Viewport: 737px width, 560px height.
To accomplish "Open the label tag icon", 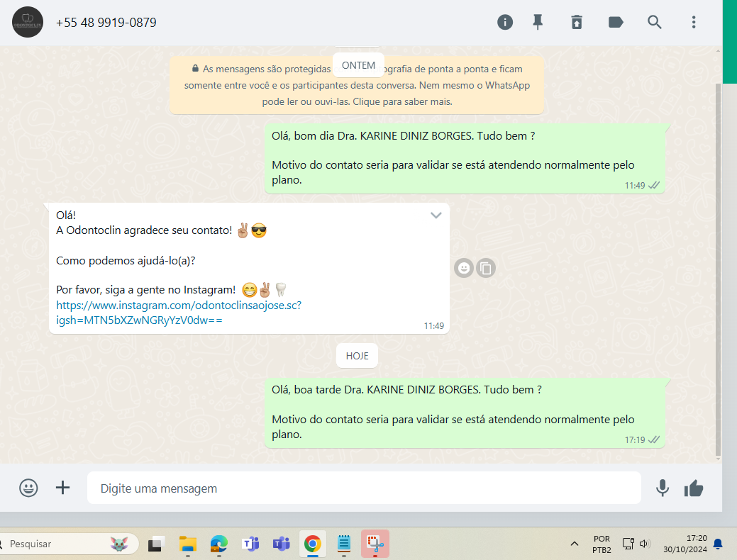I will (615, 22).
